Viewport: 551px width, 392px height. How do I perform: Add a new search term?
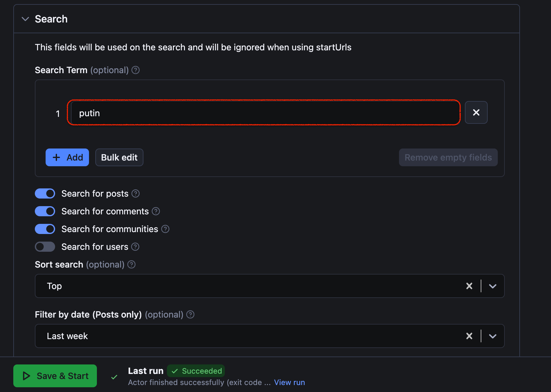(x=67, y=157)
